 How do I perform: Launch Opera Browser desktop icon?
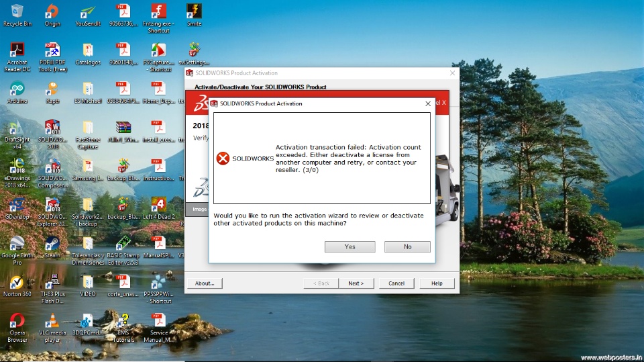[17, 328]
